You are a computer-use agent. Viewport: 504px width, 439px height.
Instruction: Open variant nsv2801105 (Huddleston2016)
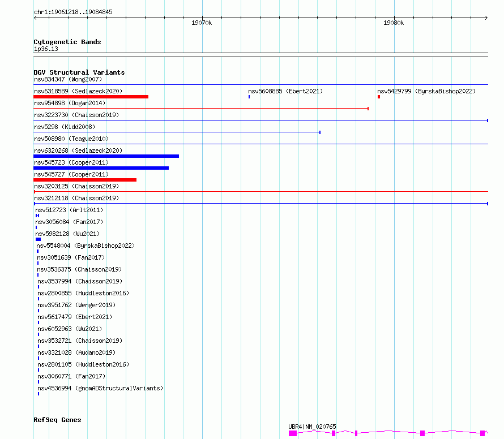pyautogui.click(x=83, y=364)
